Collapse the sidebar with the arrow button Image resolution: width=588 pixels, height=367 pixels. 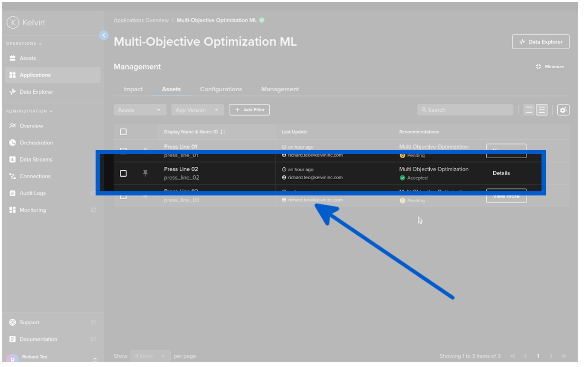(x=103, y=35)
